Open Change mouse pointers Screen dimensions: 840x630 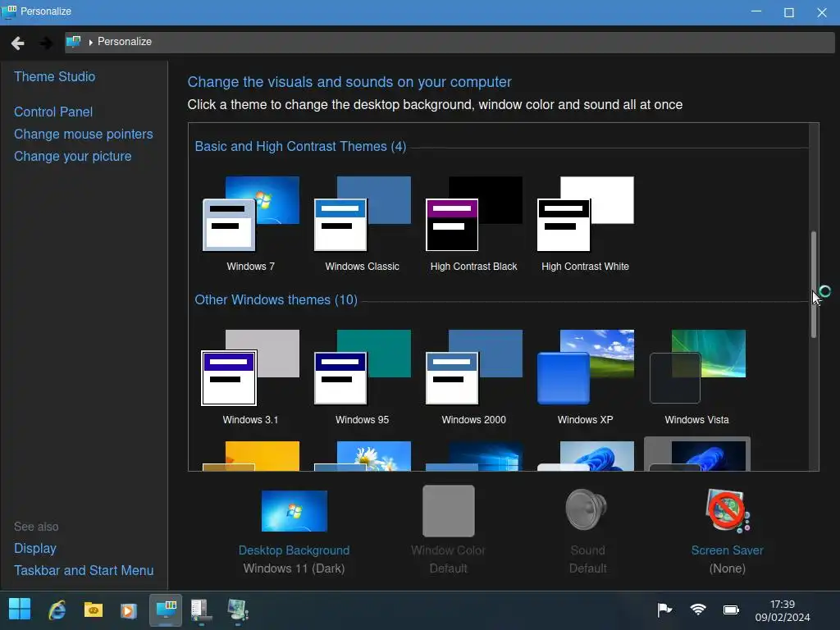83,134
